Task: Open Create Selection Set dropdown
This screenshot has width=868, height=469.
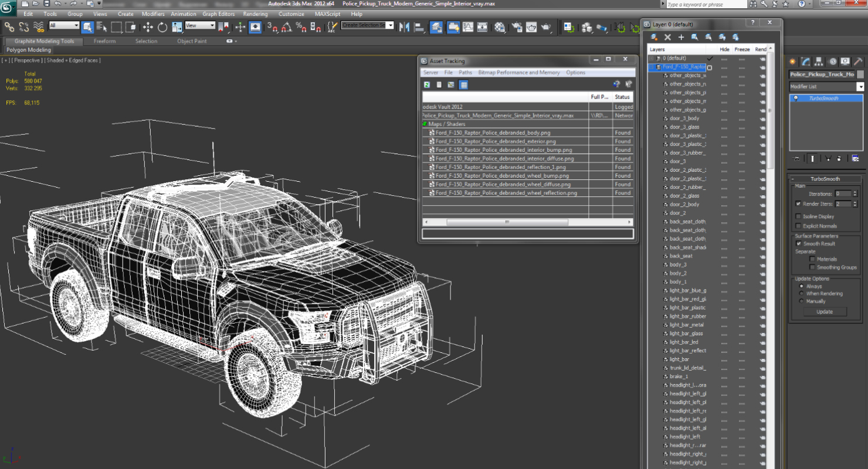Action: tap(390, 25)
